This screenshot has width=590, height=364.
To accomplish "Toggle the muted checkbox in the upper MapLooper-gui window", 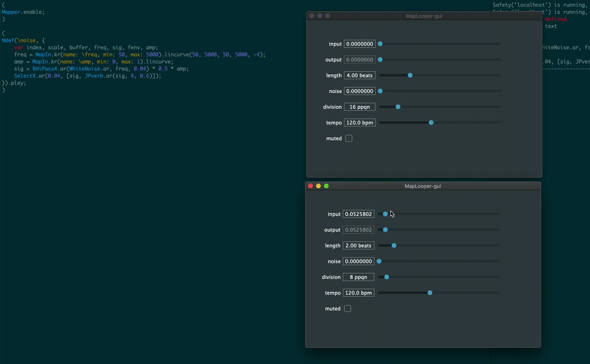I will coord(349,138).
